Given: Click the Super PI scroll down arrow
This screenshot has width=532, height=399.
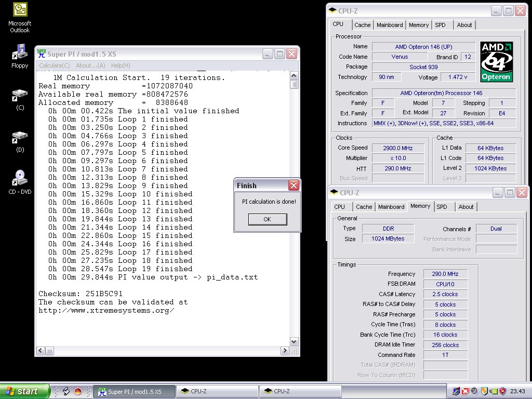Looking at the screenshot, I should (x=294, y=342).
